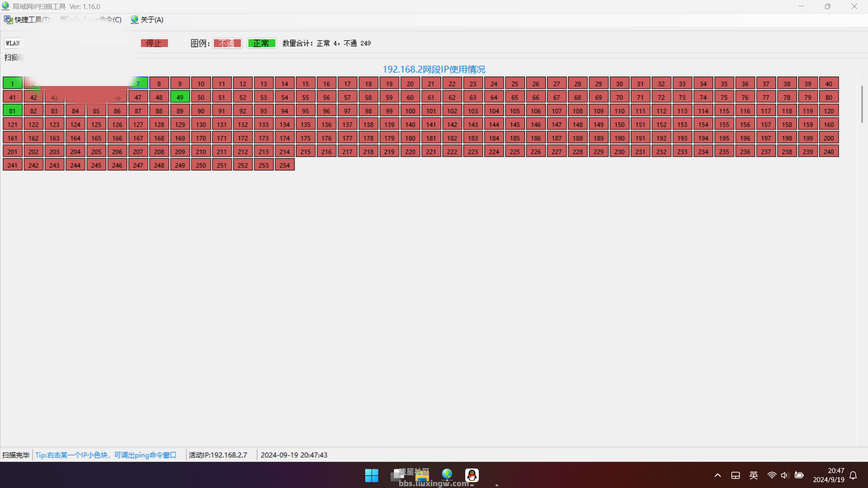Select IP block 8
This screenshot has height=488, width=868.
[x=159, y=83]
